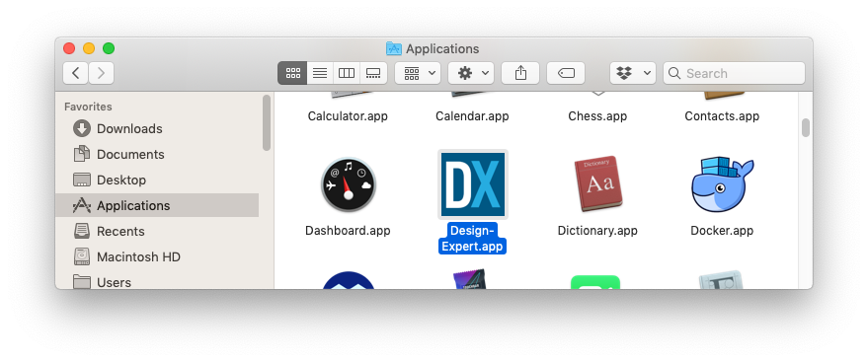The image size is (868, 362).
Task: Zoom the window with green button
Action: [x=109, y=48]
